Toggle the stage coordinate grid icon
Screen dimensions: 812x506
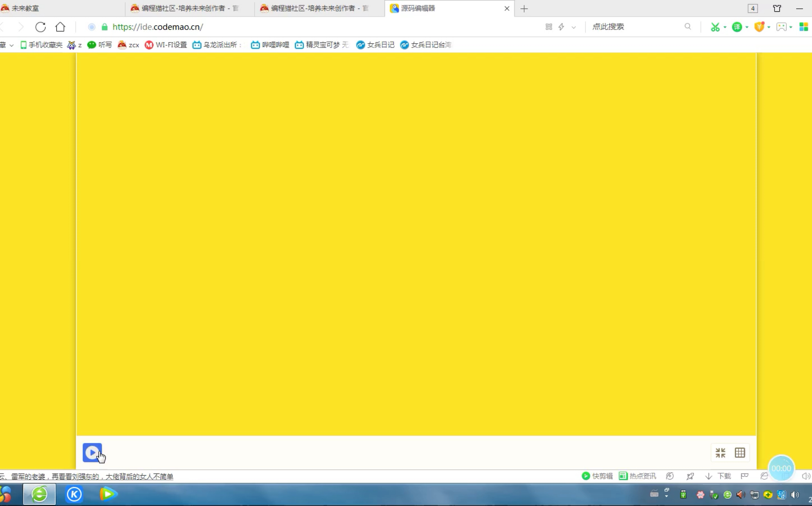click(740, 453)
